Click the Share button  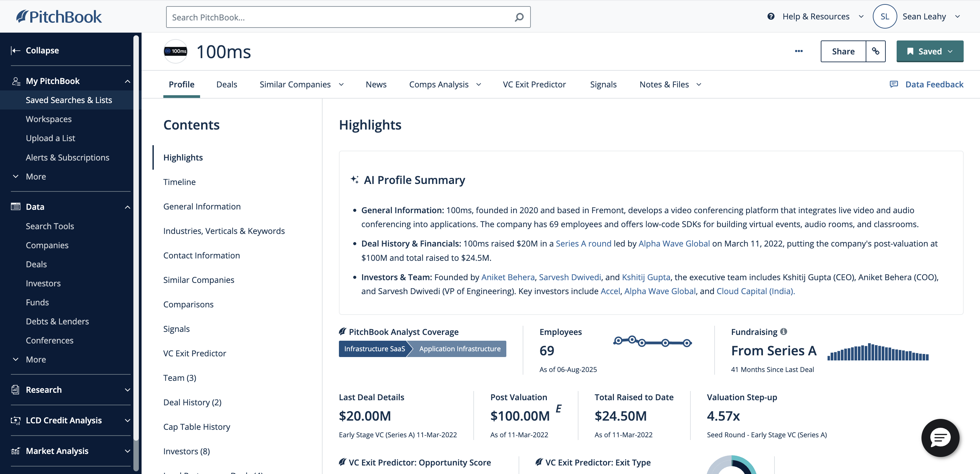pyautogui.click(x=843, y=51)
